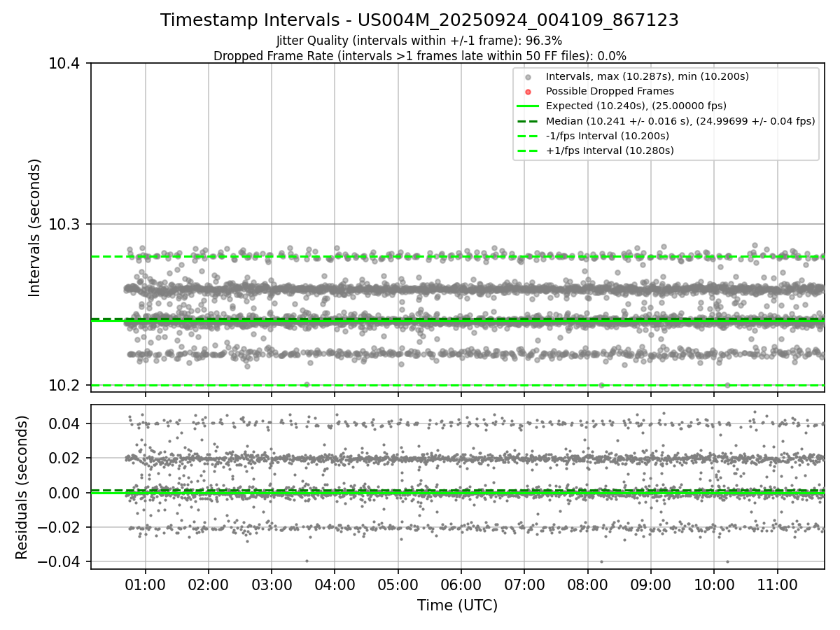Click the solid green line sample for Expected
The height and width of the screenshot is (630, 840).
[528, 106]
